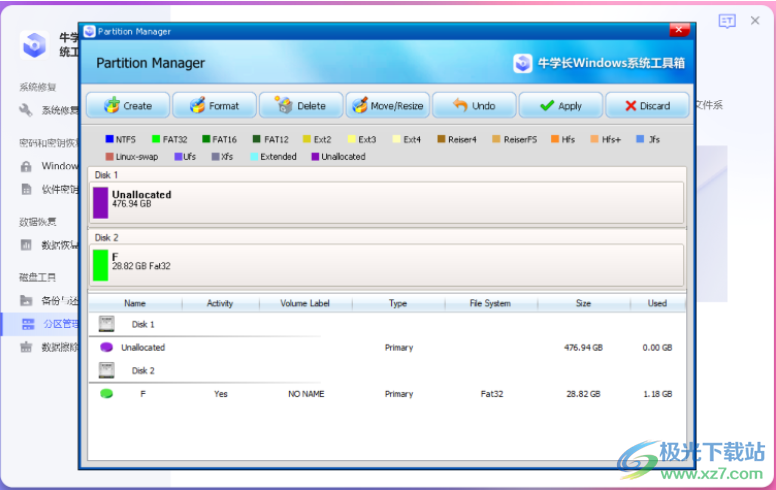
Task: Click the Type column header
Action: (398, 303)
